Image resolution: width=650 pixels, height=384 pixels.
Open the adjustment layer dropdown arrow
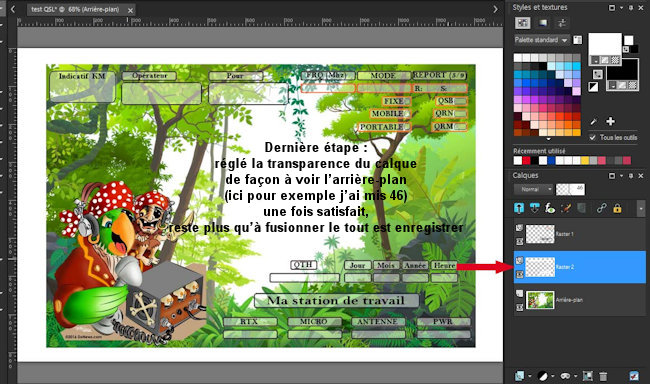[x=553, y=377]
